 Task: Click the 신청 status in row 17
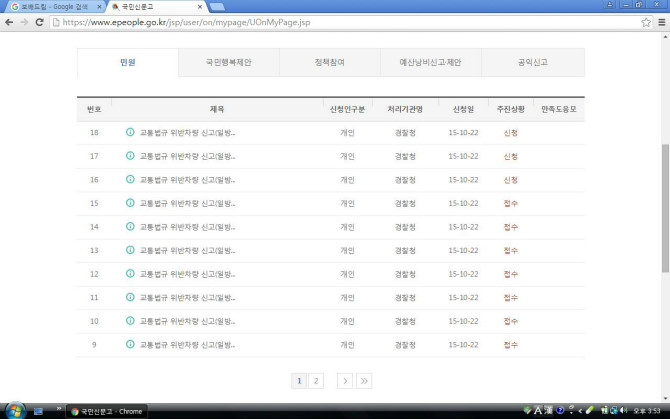[511, 156]
